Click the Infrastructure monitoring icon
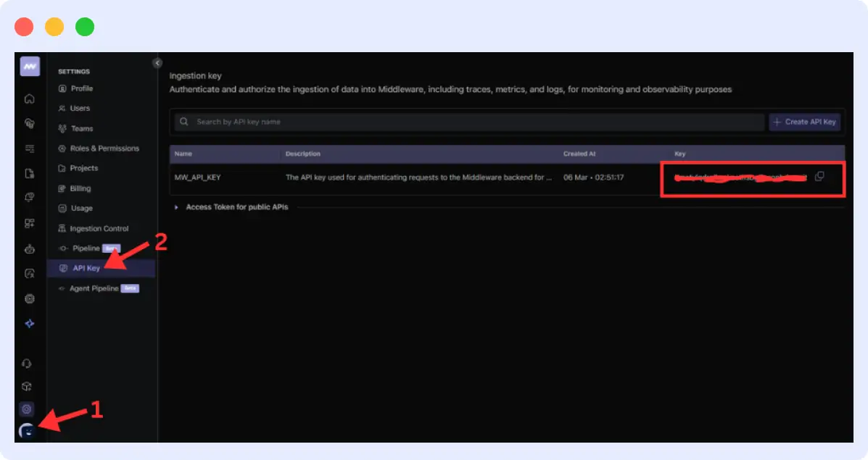The height and width of the screenshot is (460, 868). point(28,123)
